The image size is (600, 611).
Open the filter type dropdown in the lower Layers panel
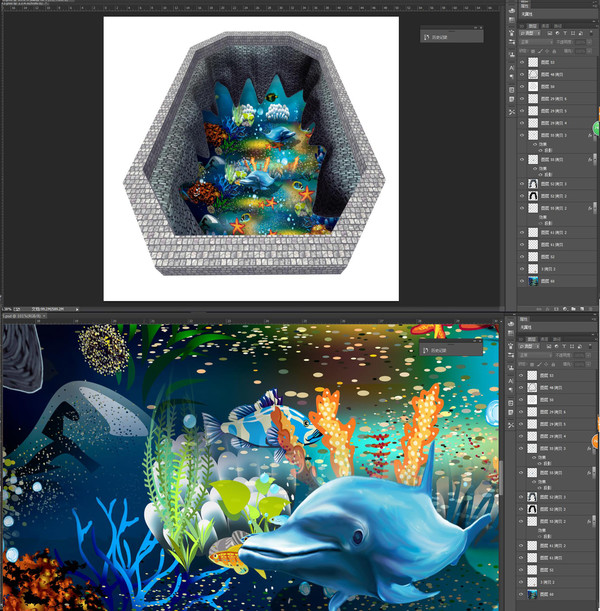click(x=529, y=346)
